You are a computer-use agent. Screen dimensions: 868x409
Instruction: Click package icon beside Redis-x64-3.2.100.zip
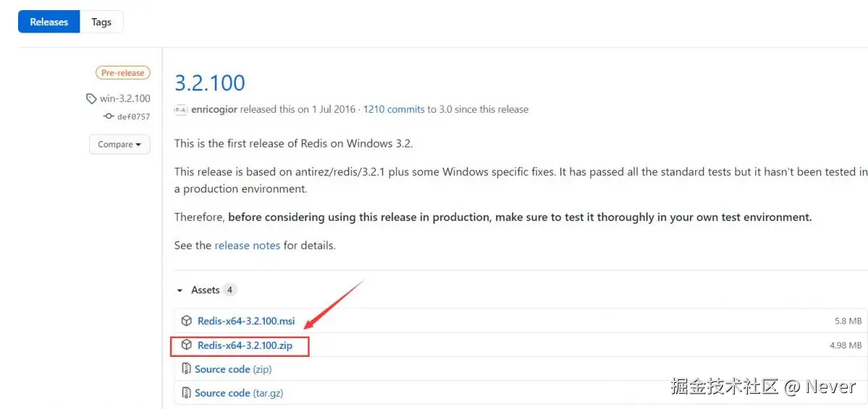point(187,345)
